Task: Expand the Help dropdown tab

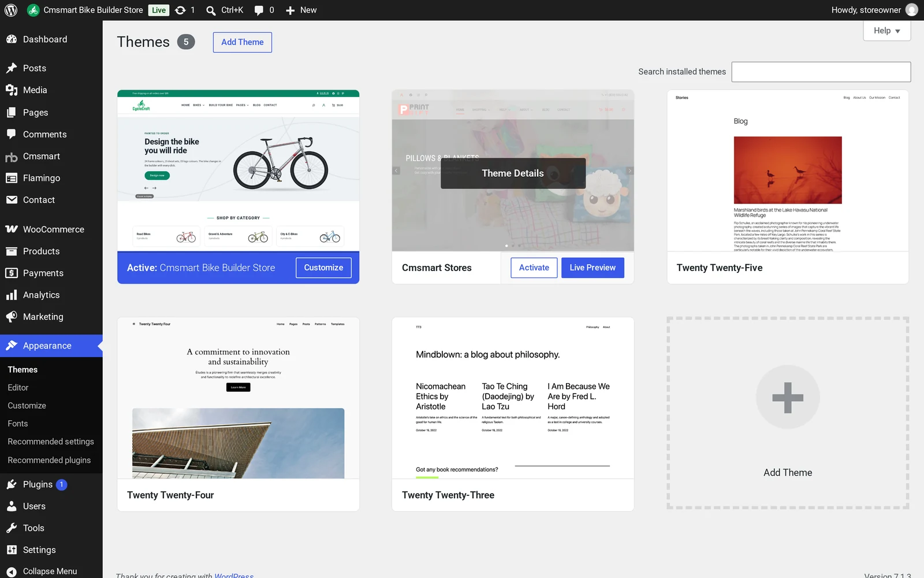Action: point(886,31)
